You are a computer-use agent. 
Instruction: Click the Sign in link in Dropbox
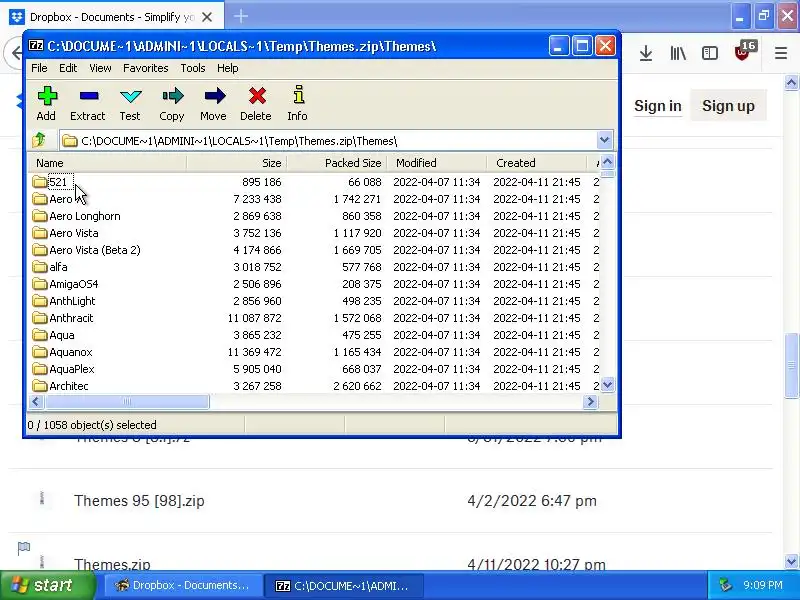click(658, 106)
